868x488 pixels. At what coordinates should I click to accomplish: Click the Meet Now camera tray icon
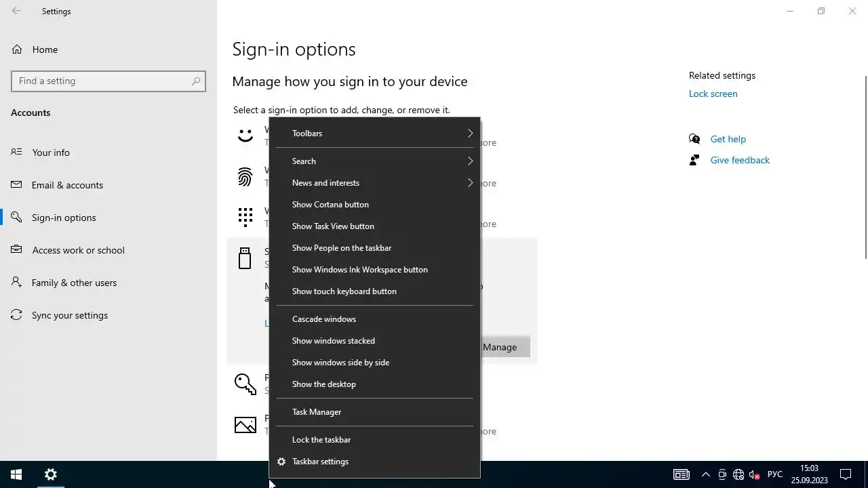point(722,474)
